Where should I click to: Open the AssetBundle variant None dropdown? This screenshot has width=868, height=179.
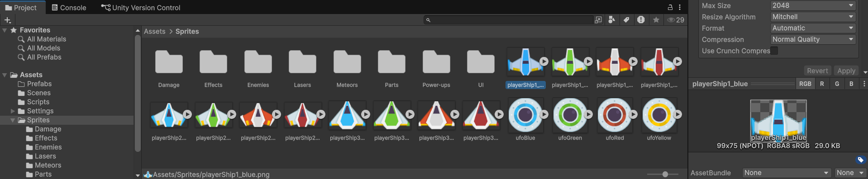point(850,173)
